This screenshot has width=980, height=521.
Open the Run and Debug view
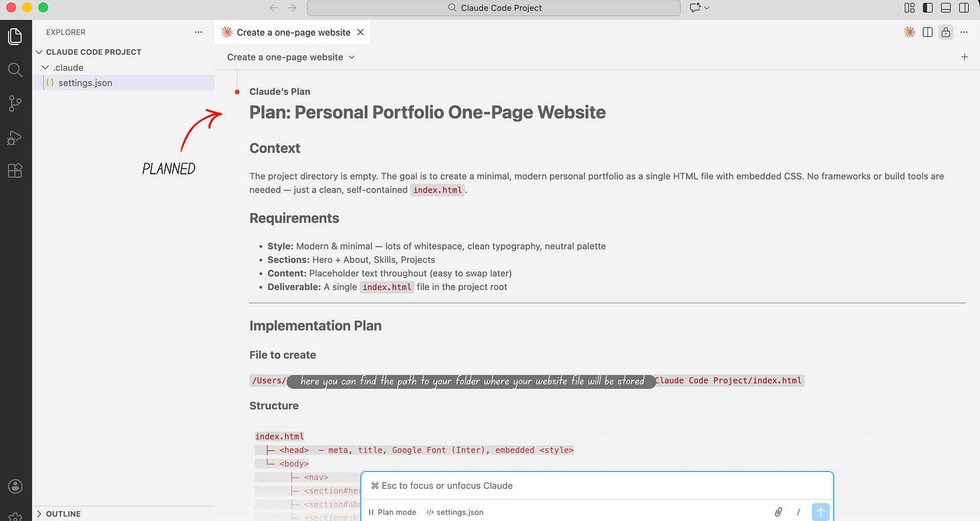click(15, 137)
